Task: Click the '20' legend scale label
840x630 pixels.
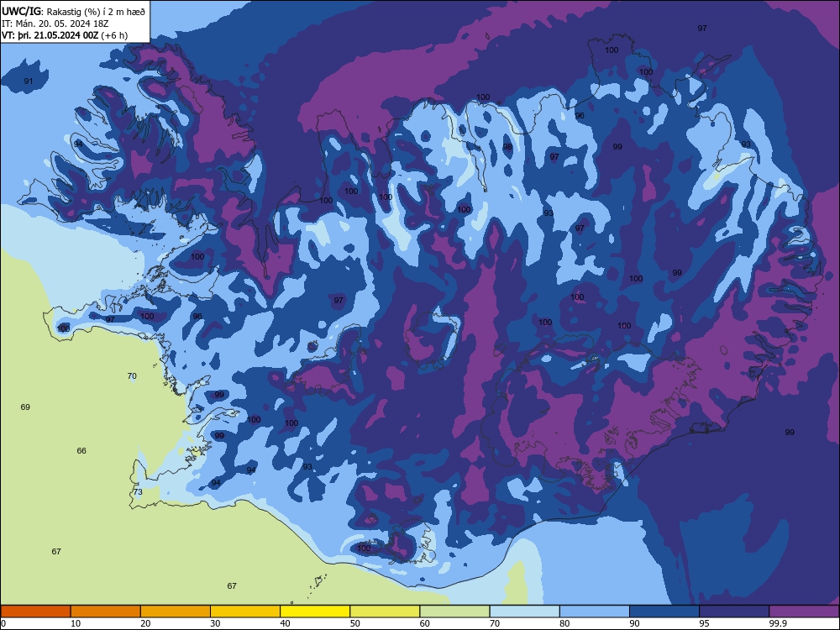Action: [x=145, y=623]
